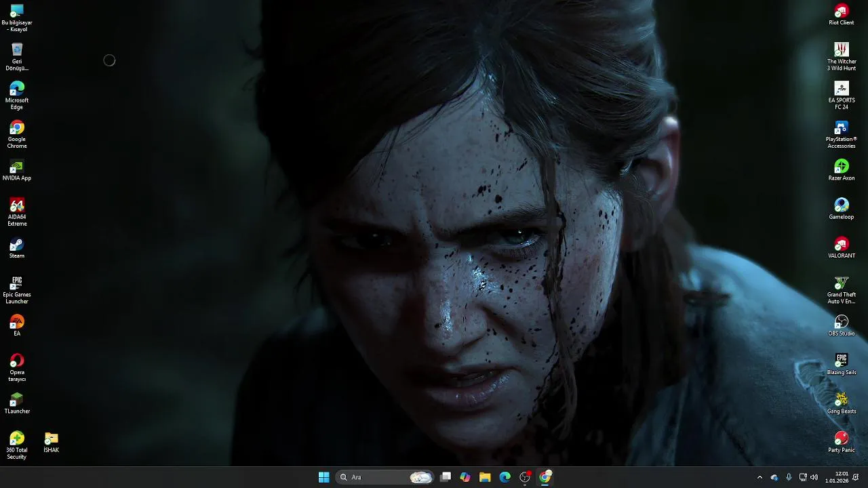Click the Razer Axon desktop icon
Screen dimensions: 868x488
click(x=842, y=170)
